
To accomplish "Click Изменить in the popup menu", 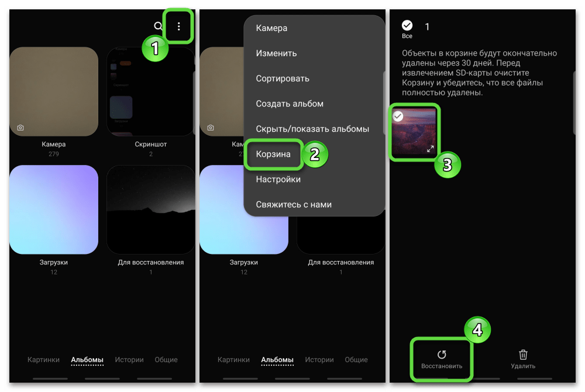I will [x=276, y=53].
